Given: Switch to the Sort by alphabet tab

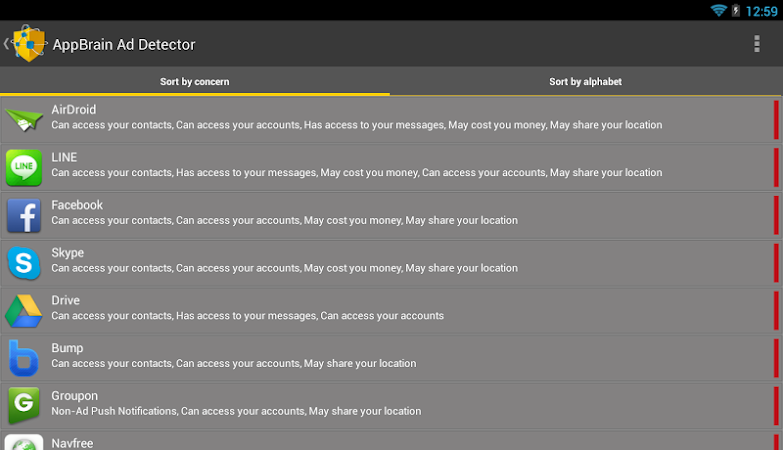Looking at the screenshot, I should point(585,82).
